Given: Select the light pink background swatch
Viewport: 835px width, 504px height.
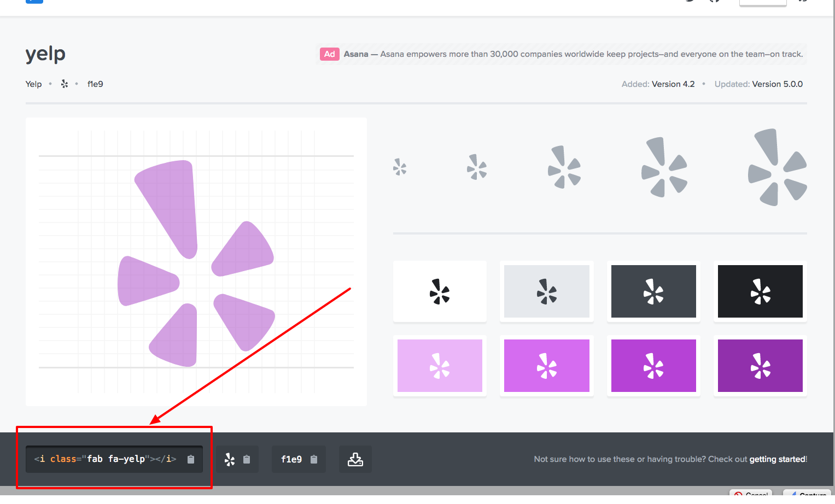Looking at the screenshot, I should click(440, 366).
